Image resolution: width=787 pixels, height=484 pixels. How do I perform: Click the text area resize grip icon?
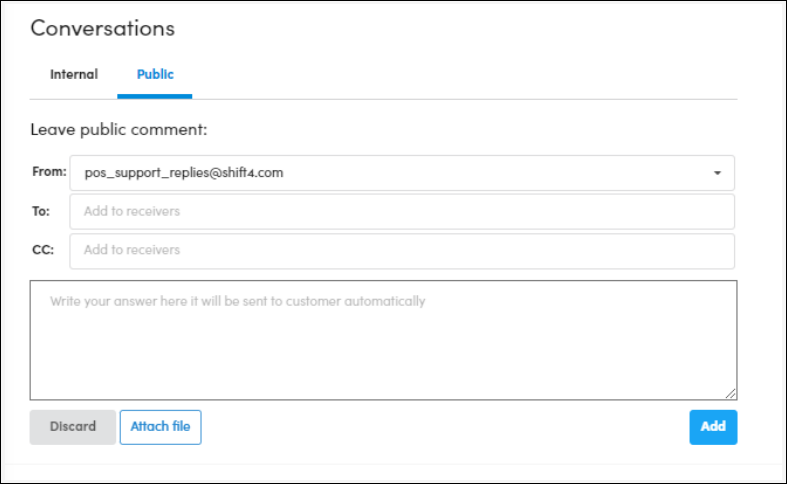[731, 394]
